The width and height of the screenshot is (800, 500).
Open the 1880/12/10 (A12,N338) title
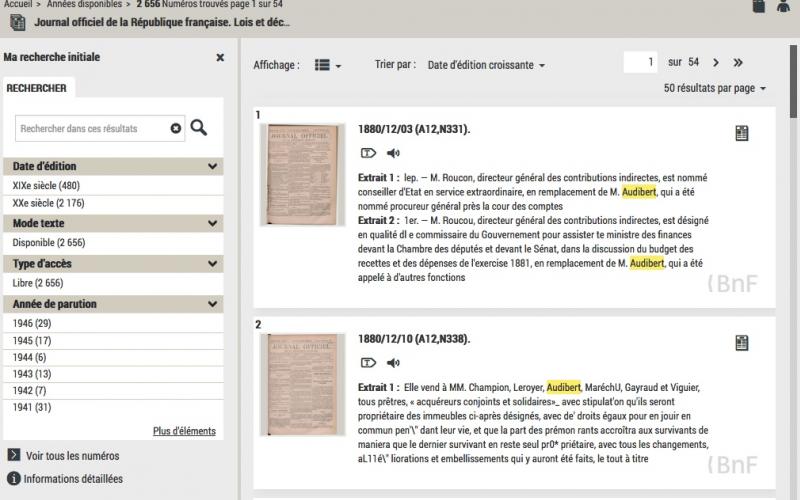414,339
